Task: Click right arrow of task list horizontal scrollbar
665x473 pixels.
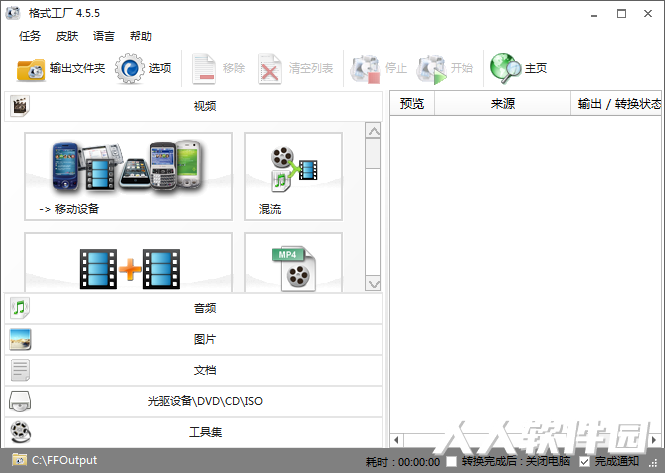Action: [x=654, y=440]
